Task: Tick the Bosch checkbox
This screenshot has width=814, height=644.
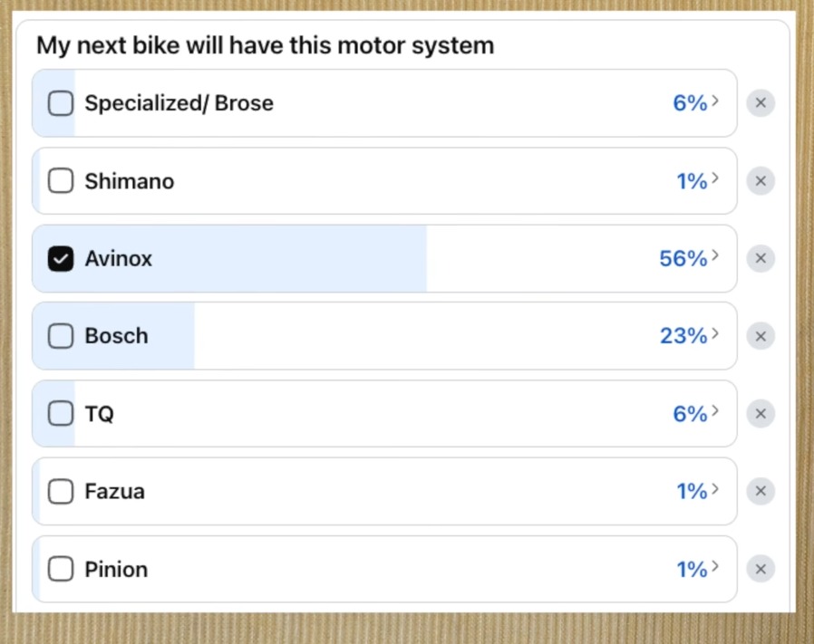Action: [x=61, y=336]
